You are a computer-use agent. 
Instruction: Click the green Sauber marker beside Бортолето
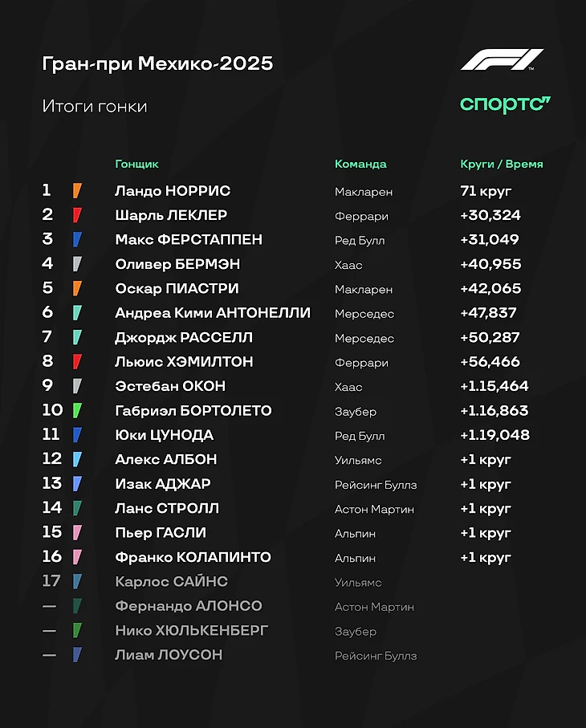click(77, 411)
